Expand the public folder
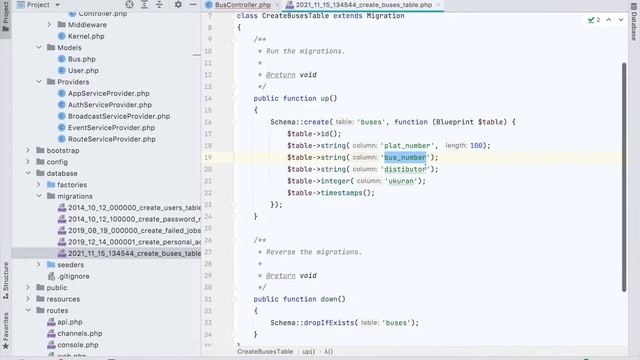640x360 pixels. coord(28,287)
